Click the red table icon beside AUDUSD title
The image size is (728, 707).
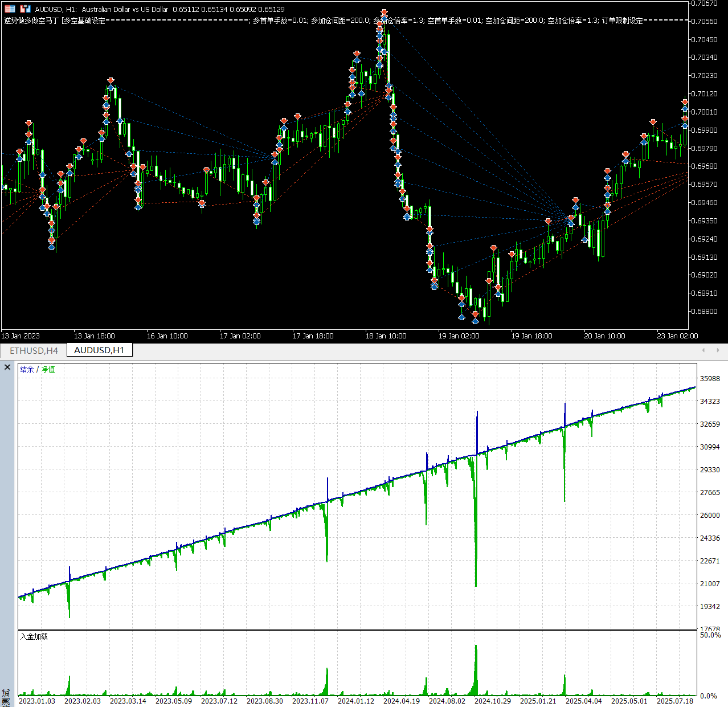tap(10, 9)
